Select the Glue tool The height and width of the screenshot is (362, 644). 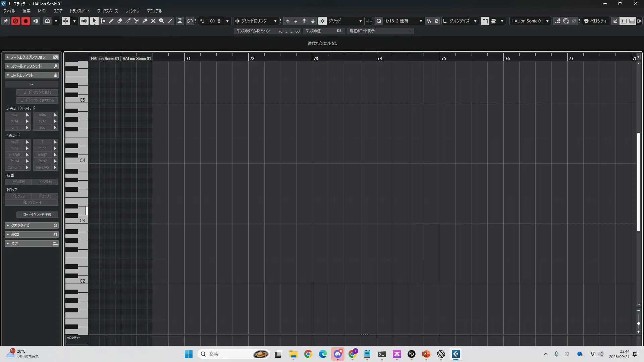coord(145,21)
